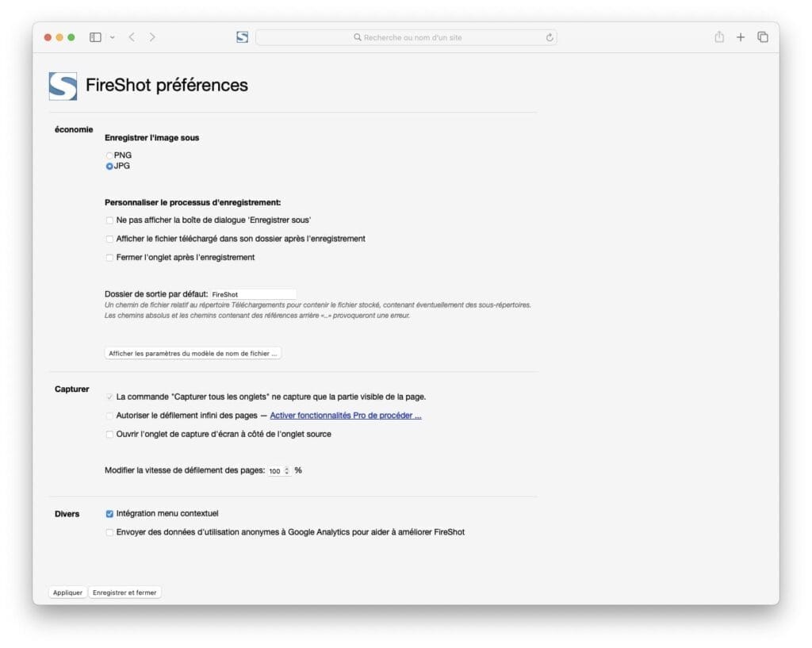
Task: Click the 'Appliquer' button
Action: point(67,592)
